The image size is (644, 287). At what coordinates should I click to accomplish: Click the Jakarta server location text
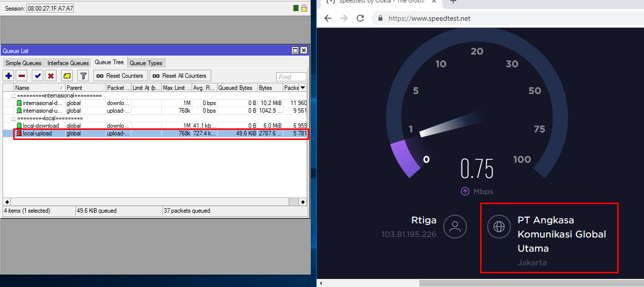pos(532,263)
